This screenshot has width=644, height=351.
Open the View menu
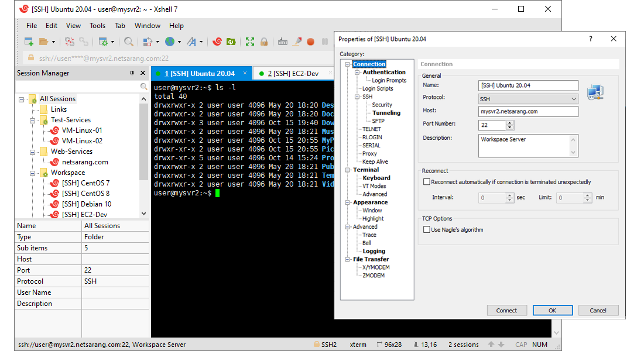[x=73, y=26]
